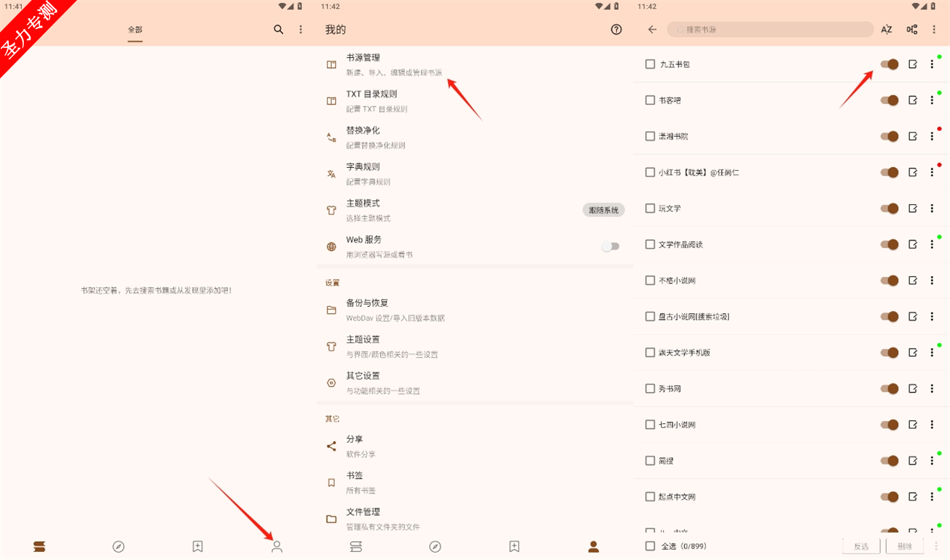The image size is (950, 560).
Task: Select the 全部 tab on the bookshelf
Action: 135,30
